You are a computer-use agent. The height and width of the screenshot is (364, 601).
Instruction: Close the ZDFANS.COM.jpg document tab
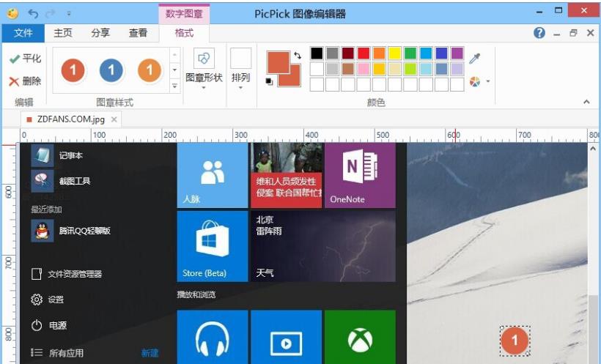pyautogui.click(x=114, y=119)
